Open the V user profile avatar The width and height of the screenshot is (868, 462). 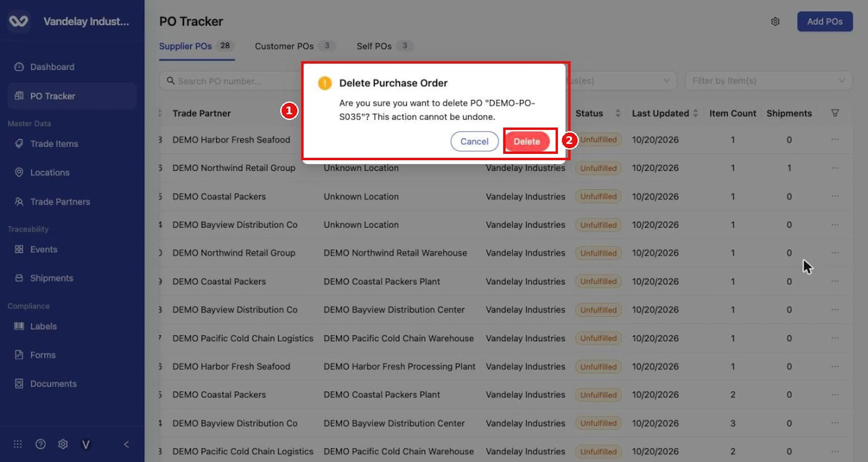point(86,444)
